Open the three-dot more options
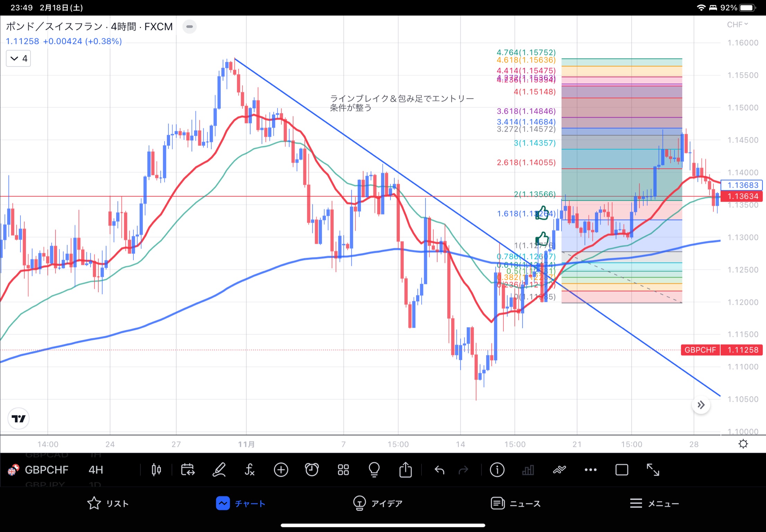Screen dimensions: 766x532 [591, 470]
